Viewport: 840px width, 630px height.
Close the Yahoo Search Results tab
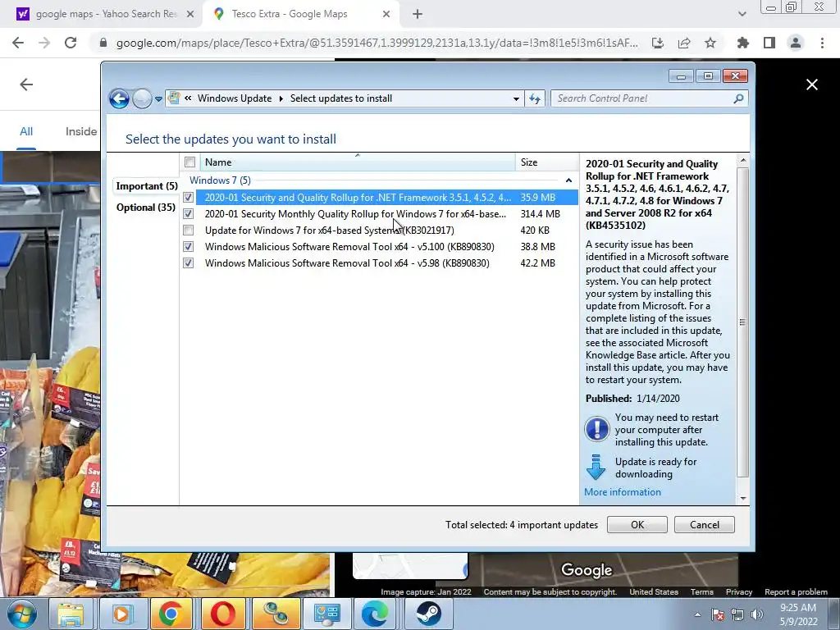click(190, 15)
